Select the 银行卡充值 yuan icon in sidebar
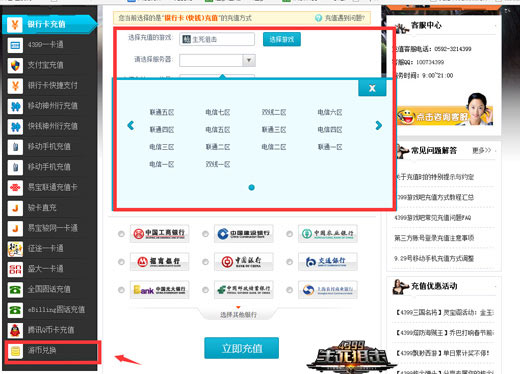The image size is (520, 374). [15, 24]
